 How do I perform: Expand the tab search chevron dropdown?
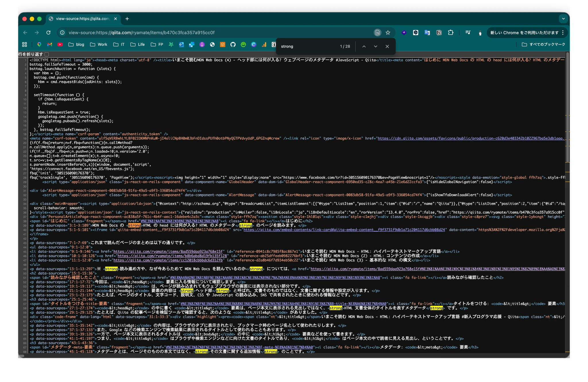coord(563,19)
